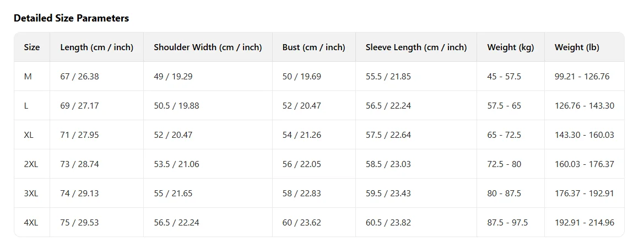Select the M size row label
The height and width of the screenshot is (247, 644).
point(28,77)
